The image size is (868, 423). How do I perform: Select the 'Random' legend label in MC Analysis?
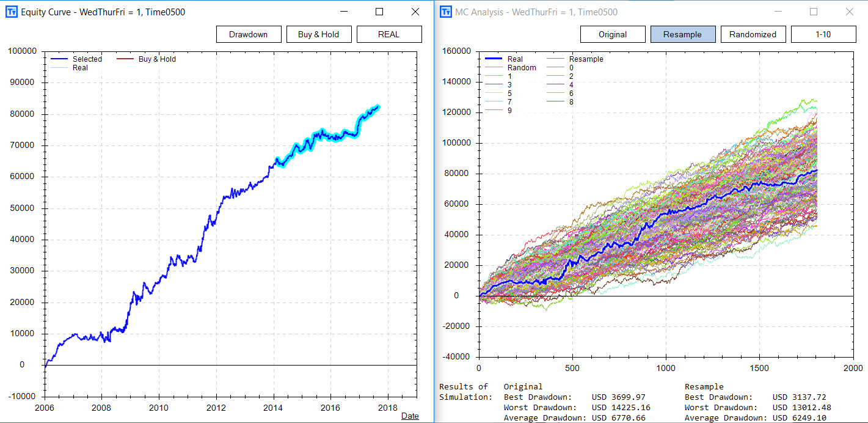522,68
